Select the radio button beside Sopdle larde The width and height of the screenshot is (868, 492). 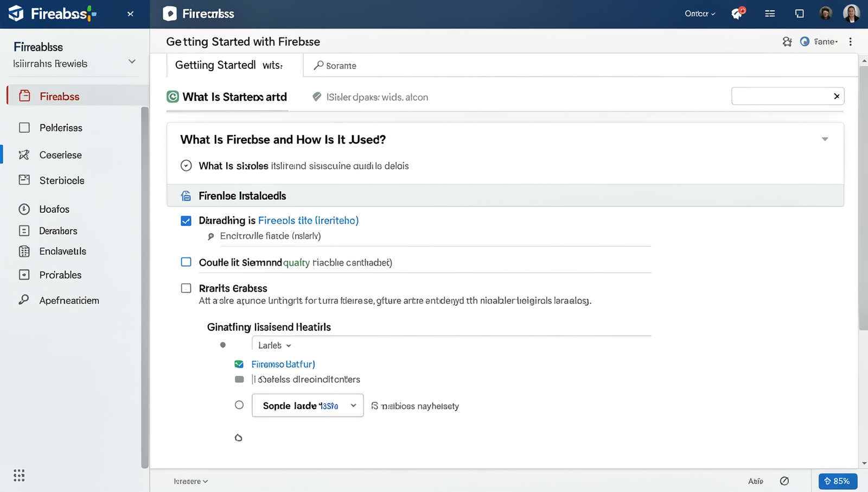point(239,405)
